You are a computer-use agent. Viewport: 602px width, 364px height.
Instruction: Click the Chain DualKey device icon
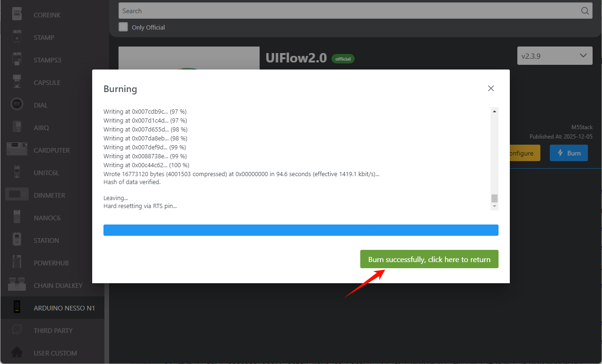[17, 285]
